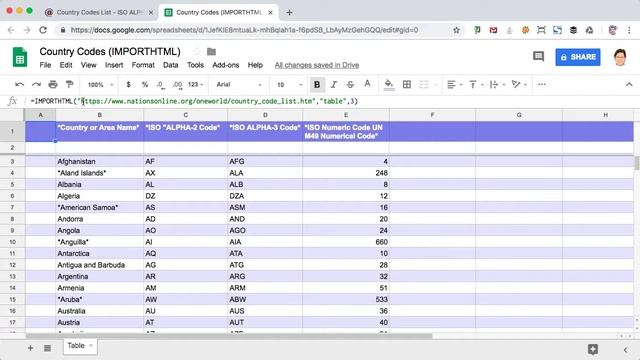
Task: Add a new sheet with plus icon
Action: 30,348
